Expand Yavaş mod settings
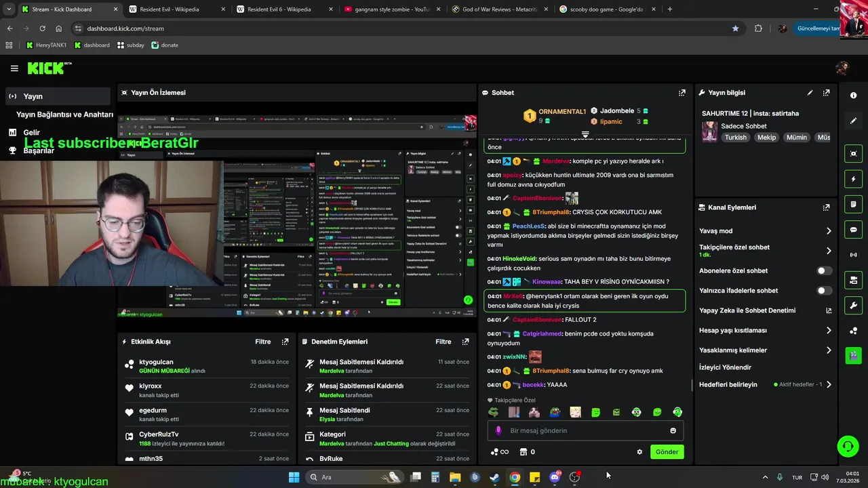Viewport: 868px width, 488px height. coord(829,231)
